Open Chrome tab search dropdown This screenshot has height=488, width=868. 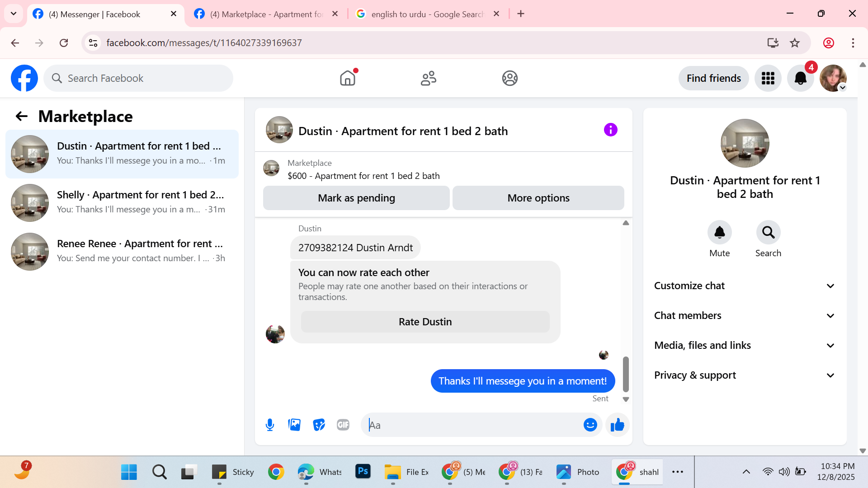[14, 14]
